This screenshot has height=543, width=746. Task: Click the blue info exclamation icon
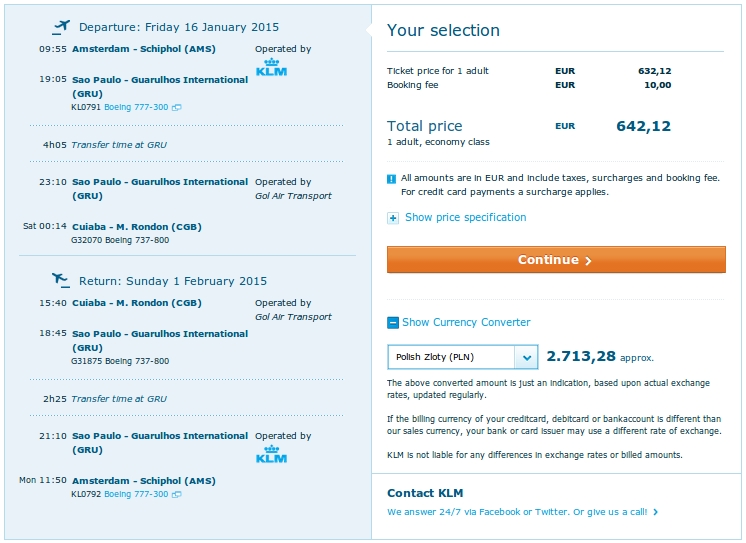pyautogui.click(x=392, y=179)
